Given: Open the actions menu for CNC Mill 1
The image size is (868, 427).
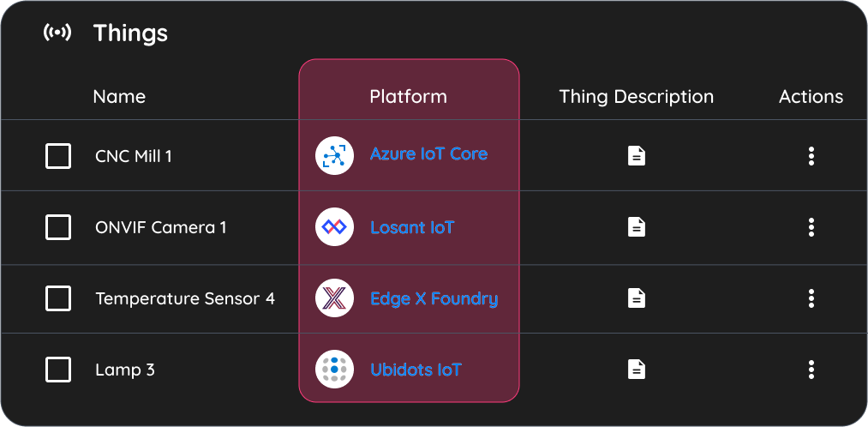Looking at the screenshot, I should 811,156.
